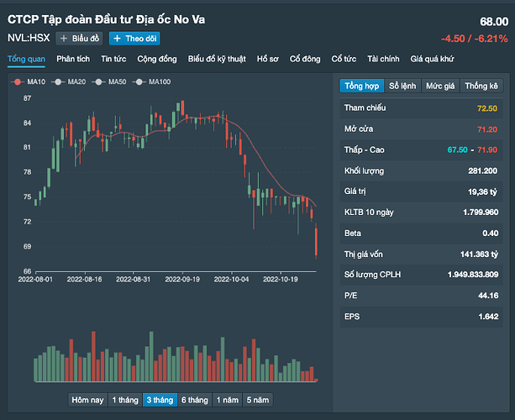Open the Cộng đồng tab

pyautogui.click(x=157, y=59)
